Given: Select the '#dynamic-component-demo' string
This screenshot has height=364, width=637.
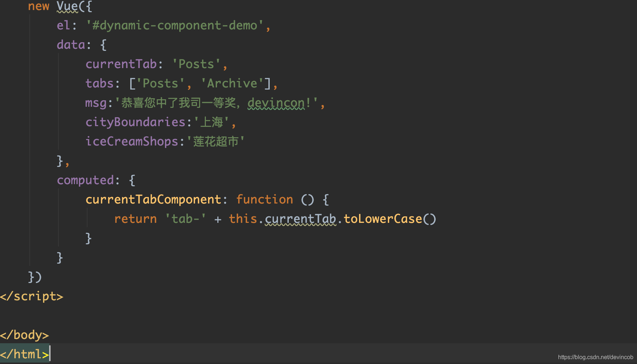Looking at the screenshot, I should point(175,25).
